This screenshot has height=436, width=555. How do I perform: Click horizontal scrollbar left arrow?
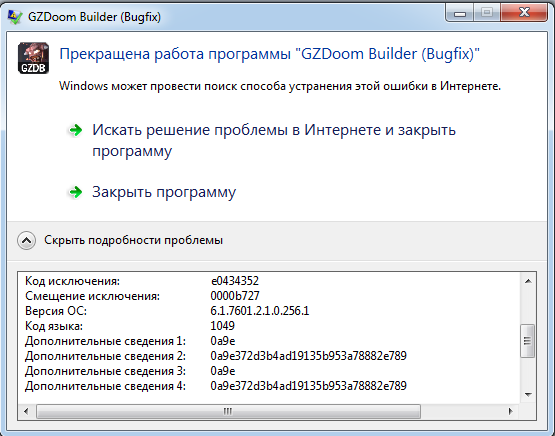[26, 411]
